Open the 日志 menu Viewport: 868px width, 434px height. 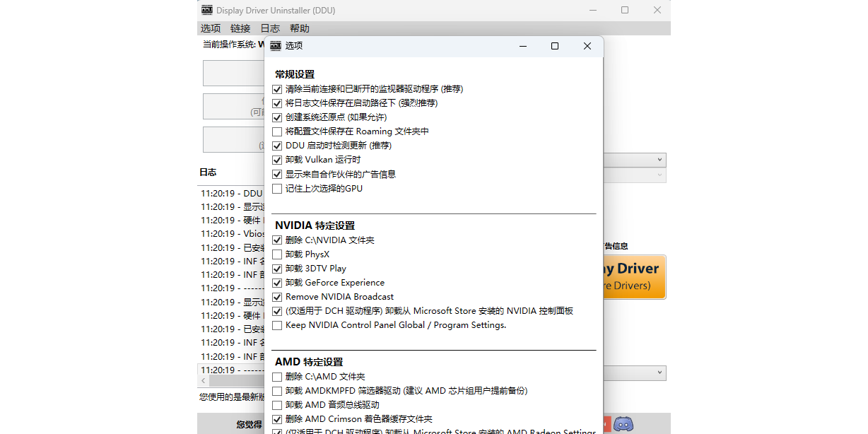click(x=270, y=28)
